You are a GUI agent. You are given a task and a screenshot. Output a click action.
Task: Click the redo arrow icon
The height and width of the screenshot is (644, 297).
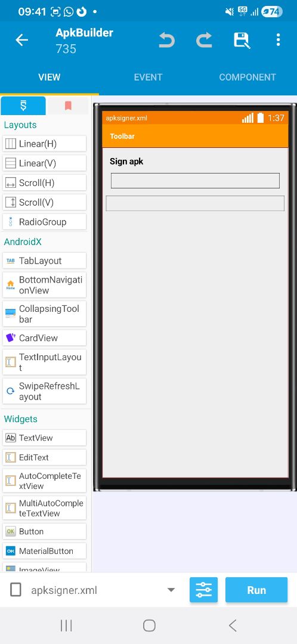coord(204,41)
